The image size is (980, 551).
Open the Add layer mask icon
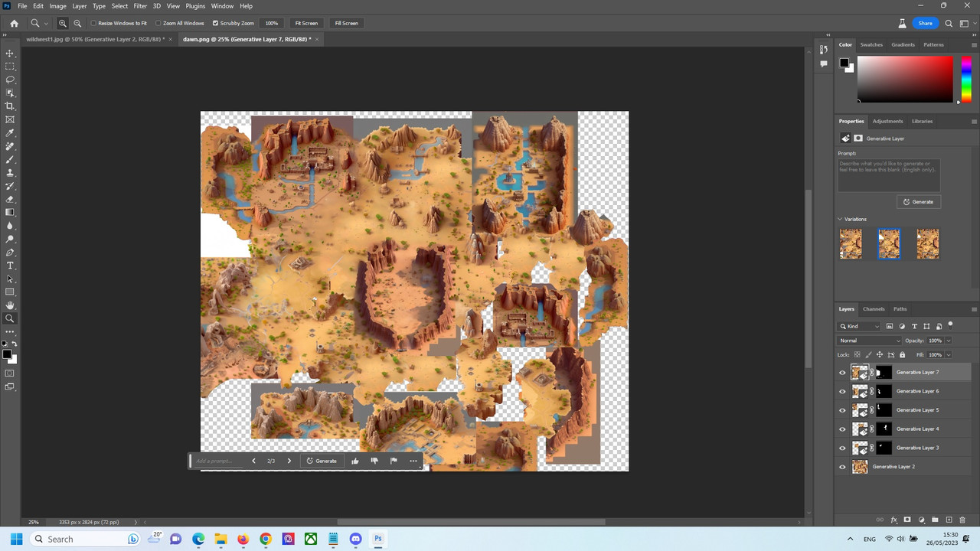pos(907,520)
